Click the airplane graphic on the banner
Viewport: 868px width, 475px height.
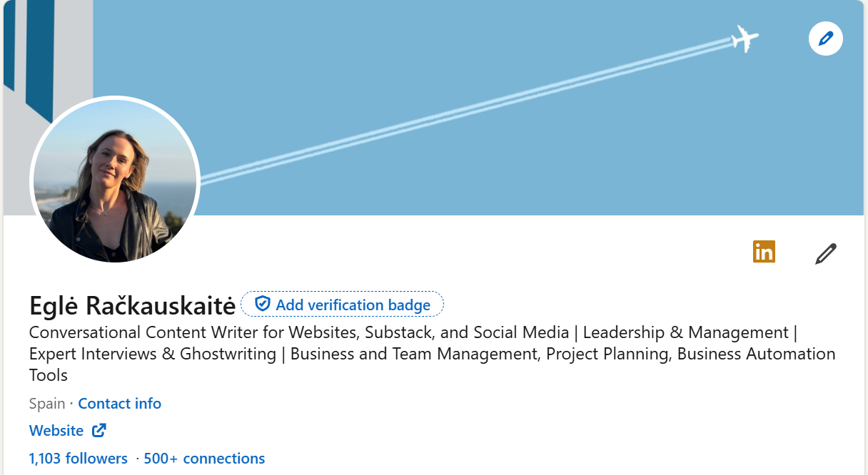pos(742,39)
